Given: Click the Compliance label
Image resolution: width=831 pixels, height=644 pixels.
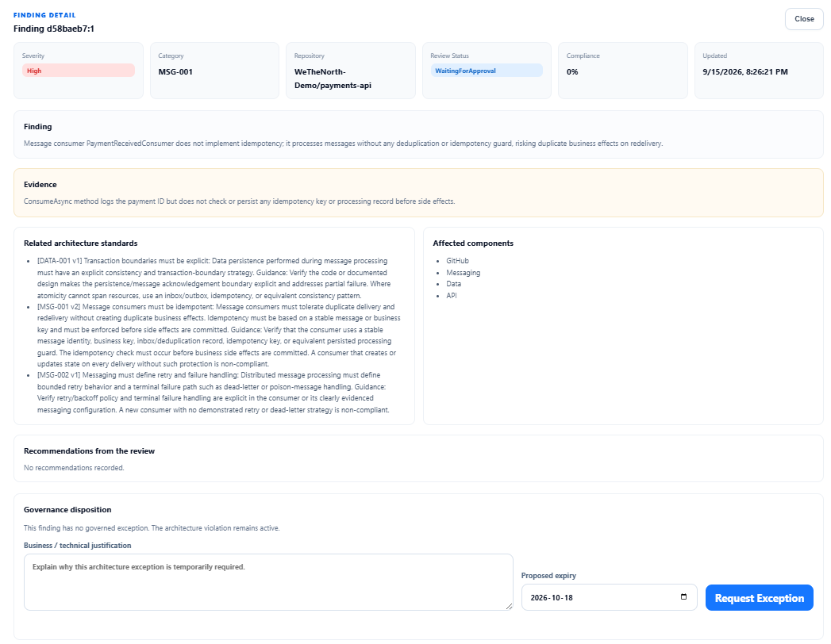Looking at the screenshot, I should click(x=583, y=56).
